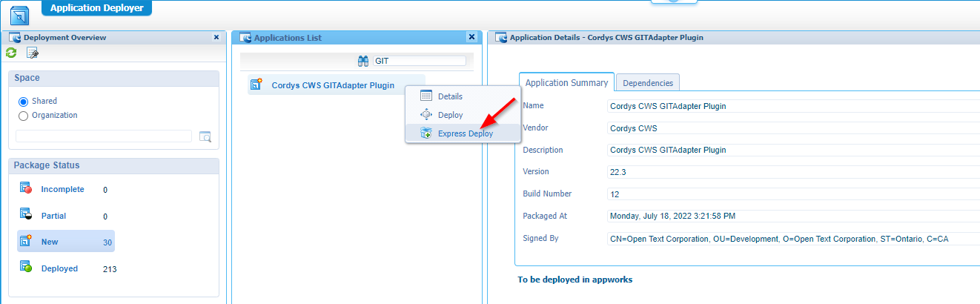Viewport: 980px width, 304px height.
Task: Click the Deployed packages count 213
Action: click(110, 269)
